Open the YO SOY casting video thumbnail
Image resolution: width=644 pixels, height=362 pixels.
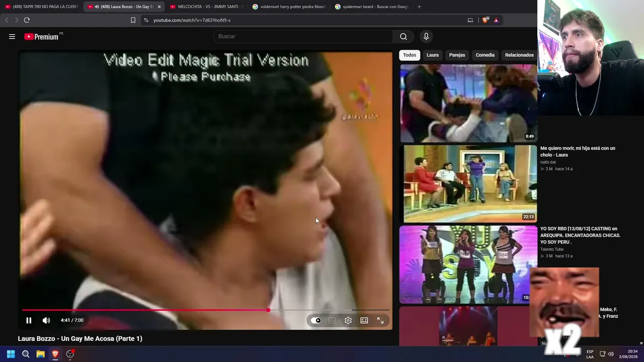point(468,264)
